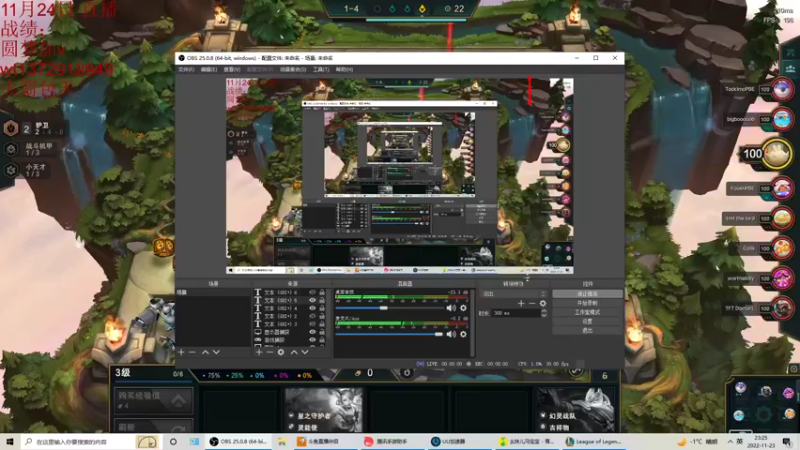This screenshot has width=800, height=450.
Task: Toggle visibility of 文本 (GDI+) 4 source
Action: [312, 308]
